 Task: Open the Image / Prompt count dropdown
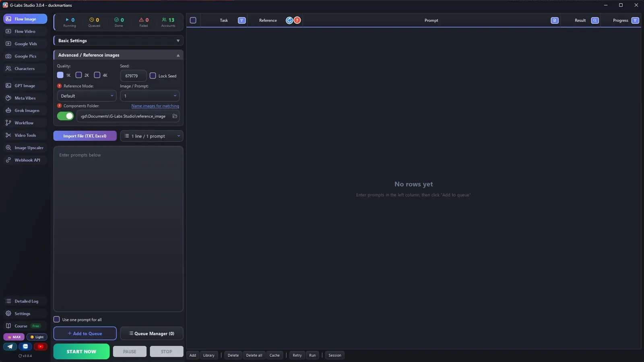(150, 96)
